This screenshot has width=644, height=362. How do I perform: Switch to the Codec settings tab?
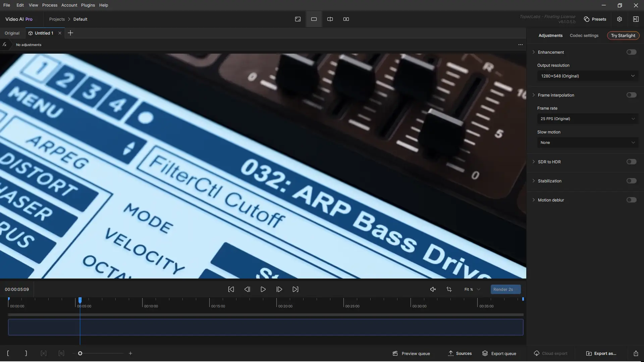tap(584, 36)
